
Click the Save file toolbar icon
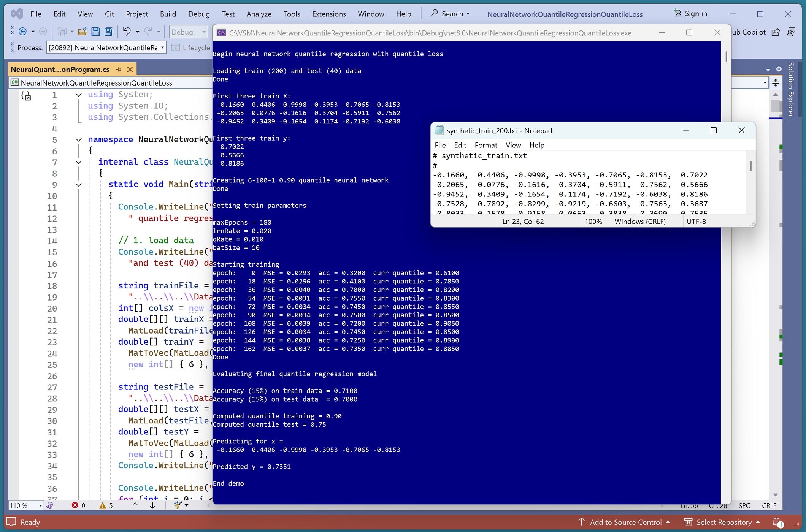[95, 32]
